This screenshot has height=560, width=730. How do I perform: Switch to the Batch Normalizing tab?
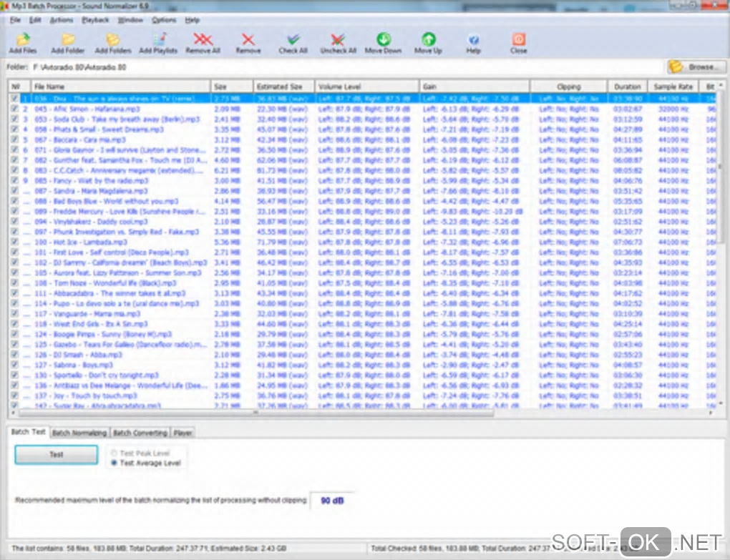[79, 433]
